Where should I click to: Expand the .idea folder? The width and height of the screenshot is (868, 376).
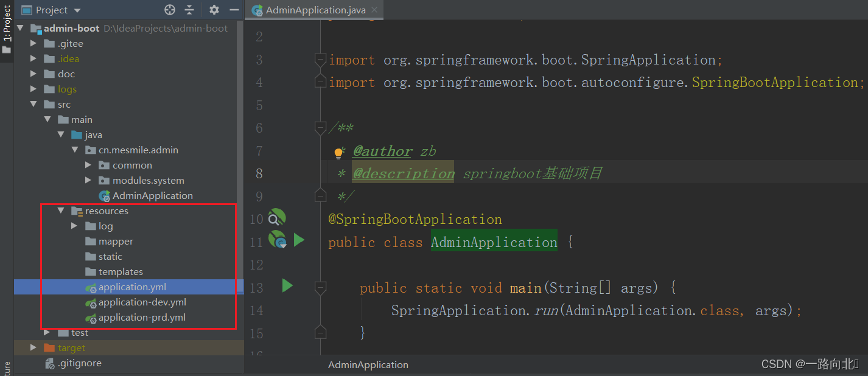click(x=34, y=59)
